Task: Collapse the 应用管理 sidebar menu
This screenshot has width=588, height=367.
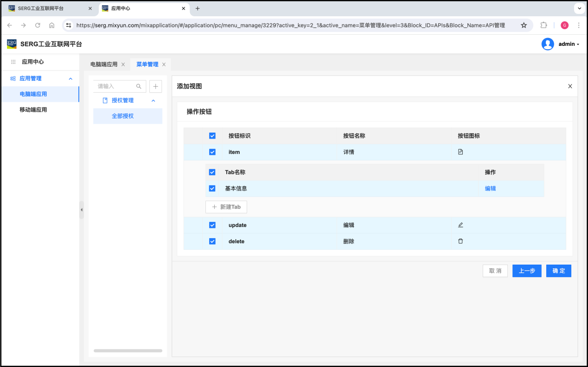Action: (70, 79)
